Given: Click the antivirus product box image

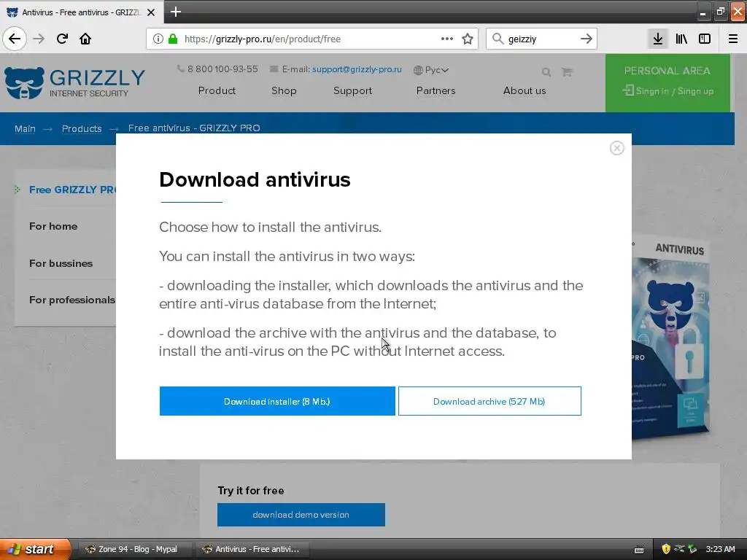Looking at the screenshot, I should coord(671,335).
